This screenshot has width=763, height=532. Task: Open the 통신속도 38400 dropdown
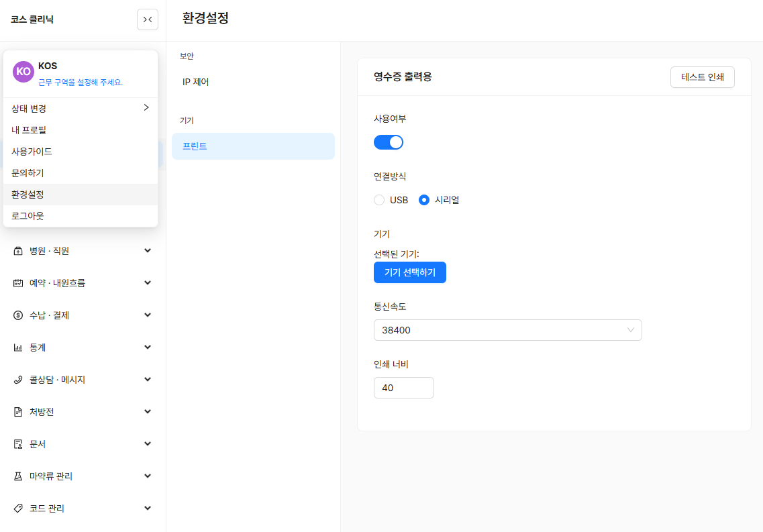click(x=507, y=330)
